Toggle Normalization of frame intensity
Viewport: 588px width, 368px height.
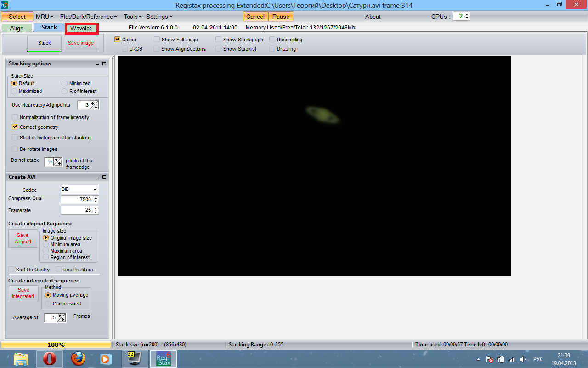[15, 117]
